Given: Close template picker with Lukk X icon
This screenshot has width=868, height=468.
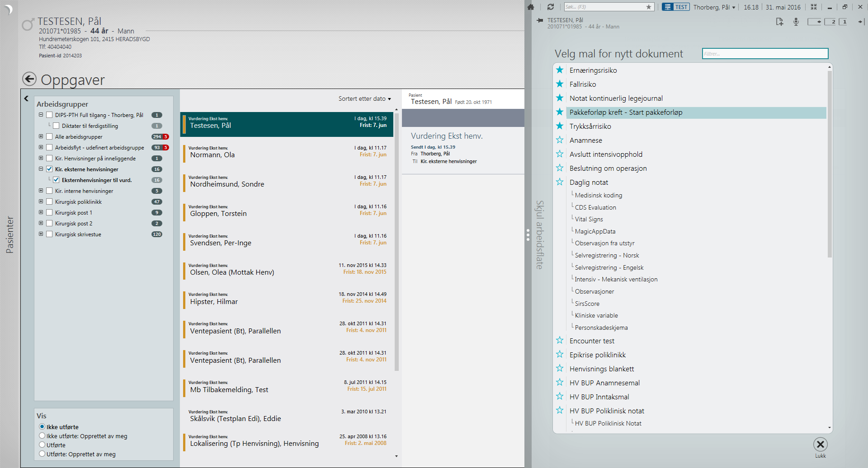Looking at the screenshot, I should pyautogui.click(x=821, y=445).
